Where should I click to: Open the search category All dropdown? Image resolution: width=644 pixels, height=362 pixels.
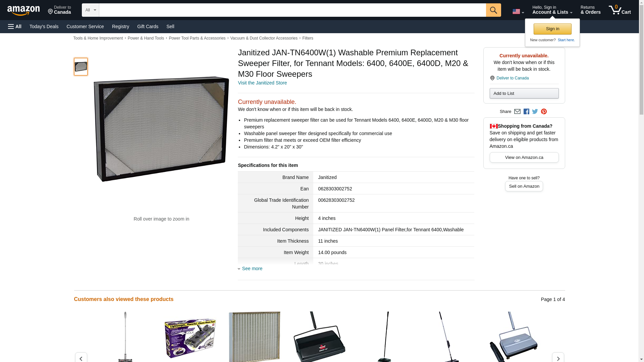(90, 10)
